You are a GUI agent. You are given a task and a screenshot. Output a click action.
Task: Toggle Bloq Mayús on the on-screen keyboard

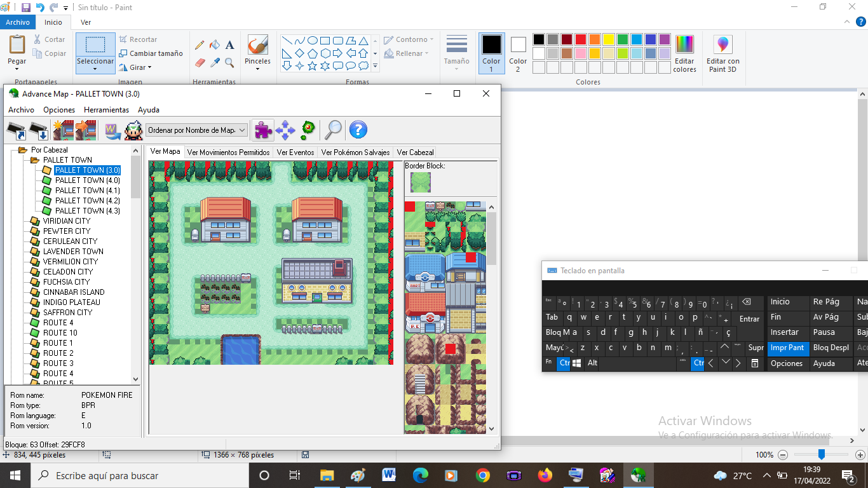point(561,332)
